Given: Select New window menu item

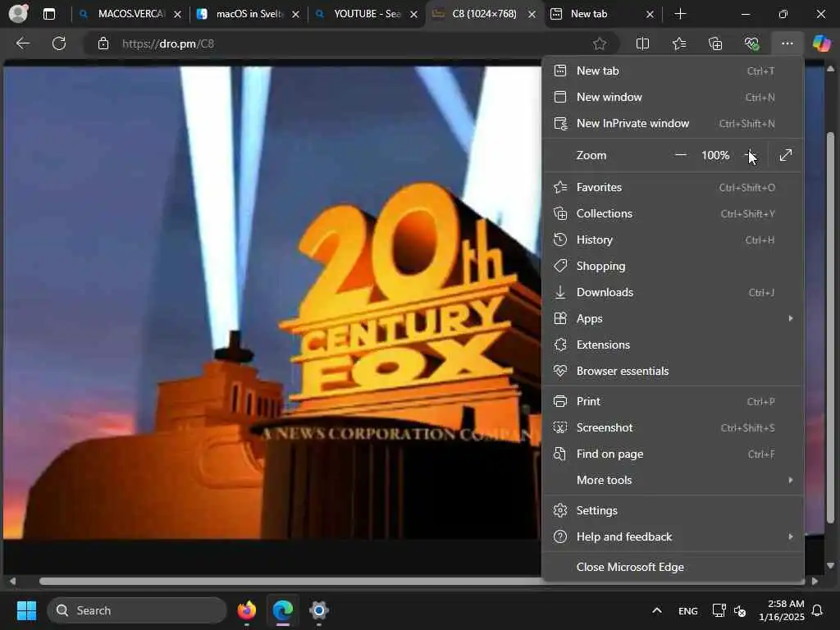Looking at the screenshot, I should pos(673,97).
